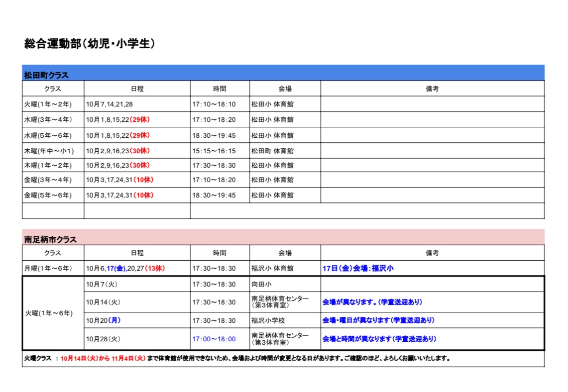Select the pink 南足柄市クラス section header
Screen dimensions: 568x392
click(x=50, y=239)
